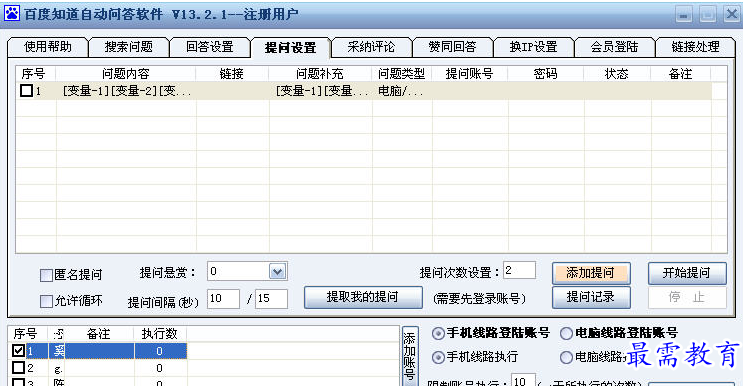Click 提取我的提问 button

click(363, 297)
